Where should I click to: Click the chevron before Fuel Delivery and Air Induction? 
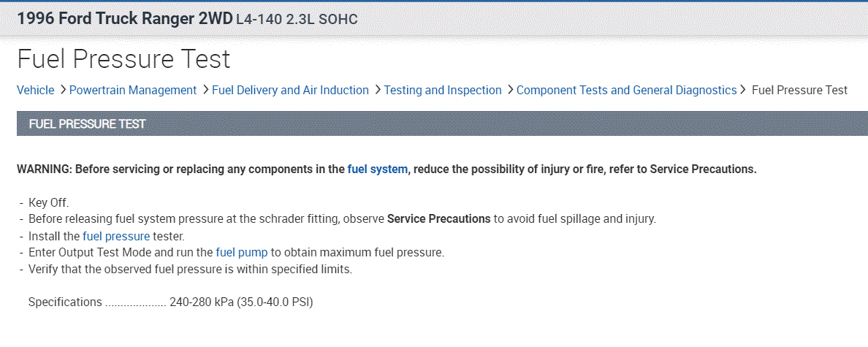coord(205,90)
